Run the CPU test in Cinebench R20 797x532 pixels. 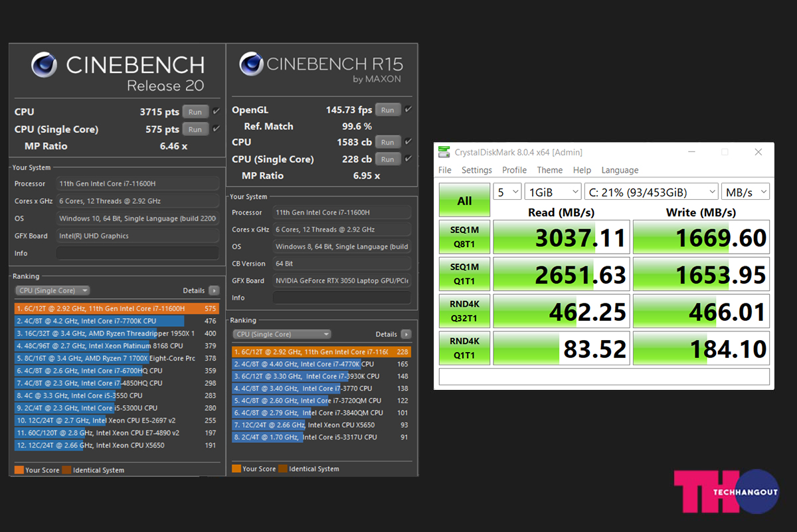[195, 112]
